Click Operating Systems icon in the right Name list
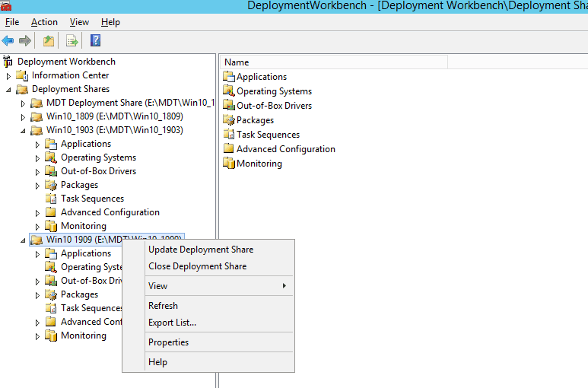This screenshot has width=588, height=388. (x=229, y=91)
